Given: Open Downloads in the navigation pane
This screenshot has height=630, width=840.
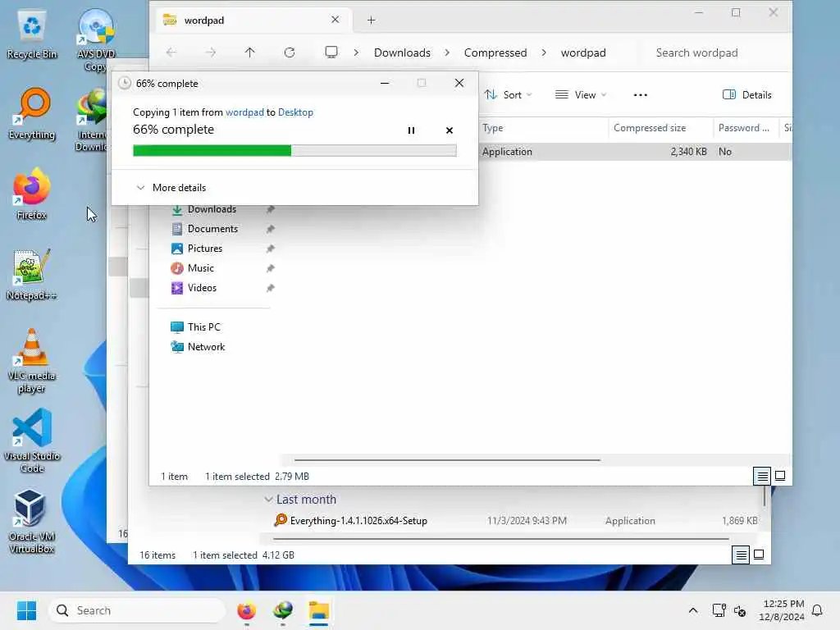Looking at the screenshot, I should 211,209.
